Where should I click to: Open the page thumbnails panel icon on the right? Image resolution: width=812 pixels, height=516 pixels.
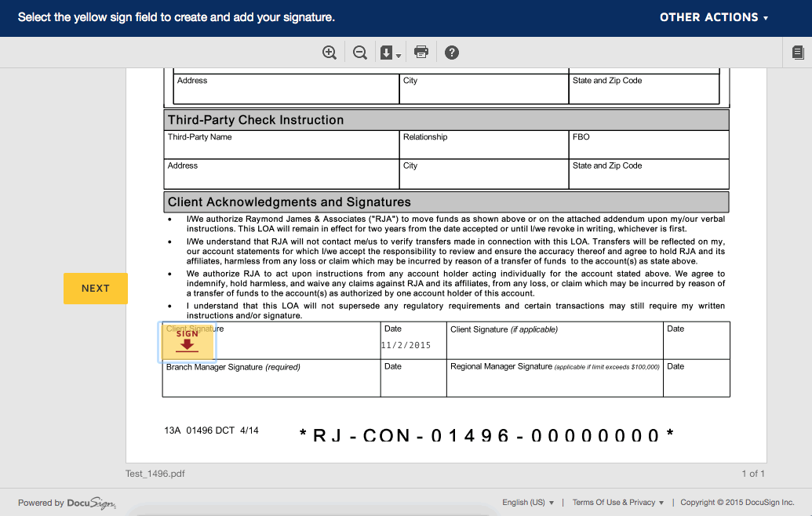(798, 52)
